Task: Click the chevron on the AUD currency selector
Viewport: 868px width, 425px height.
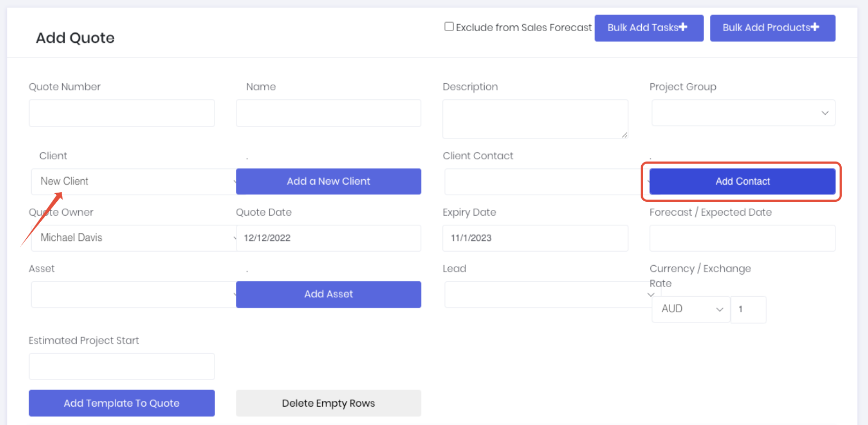Action: 720,309
